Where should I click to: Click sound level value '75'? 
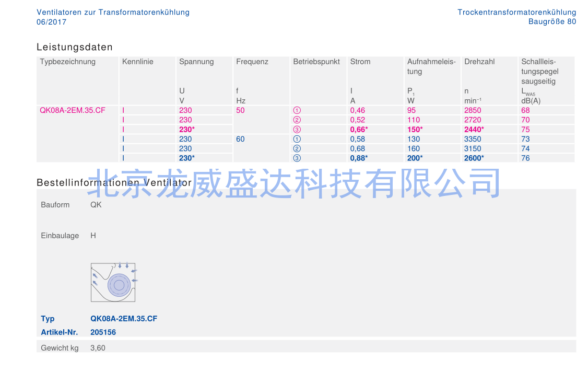(525, 130)
